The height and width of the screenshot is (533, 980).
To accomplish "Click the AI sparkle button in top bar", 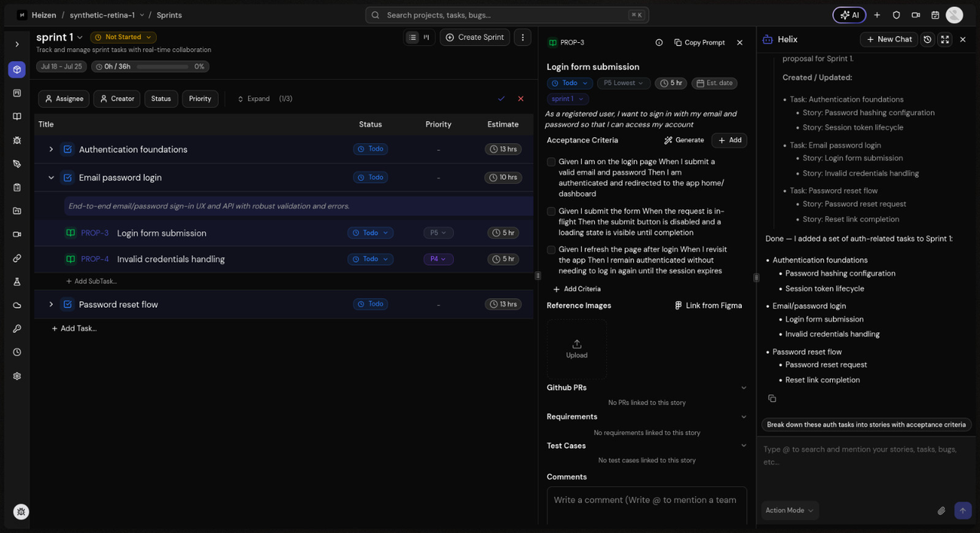I will tap(849, 15).
